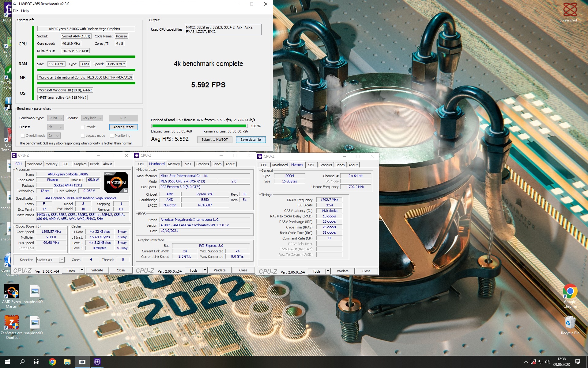This screenshot has height=368, width=588.
Task: Open the Socket #1 selection dropdown
Action: point(50,260)
